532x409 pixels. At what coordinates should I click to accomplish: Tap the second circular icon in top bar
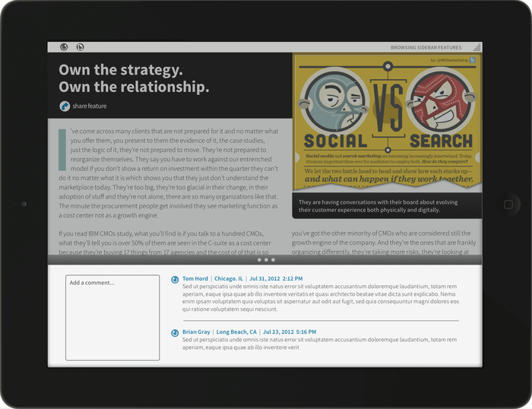[x=80, y=47]
